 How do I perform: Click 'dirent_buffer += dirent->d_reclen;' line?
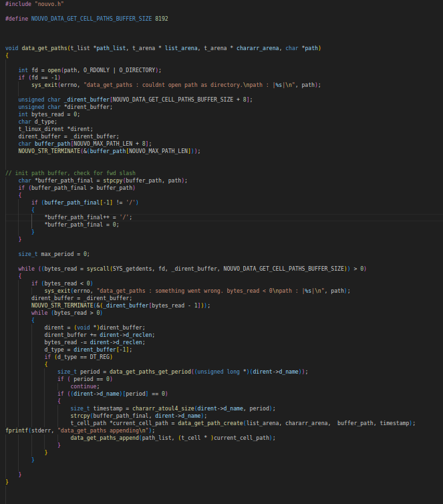tap(100, 335)
